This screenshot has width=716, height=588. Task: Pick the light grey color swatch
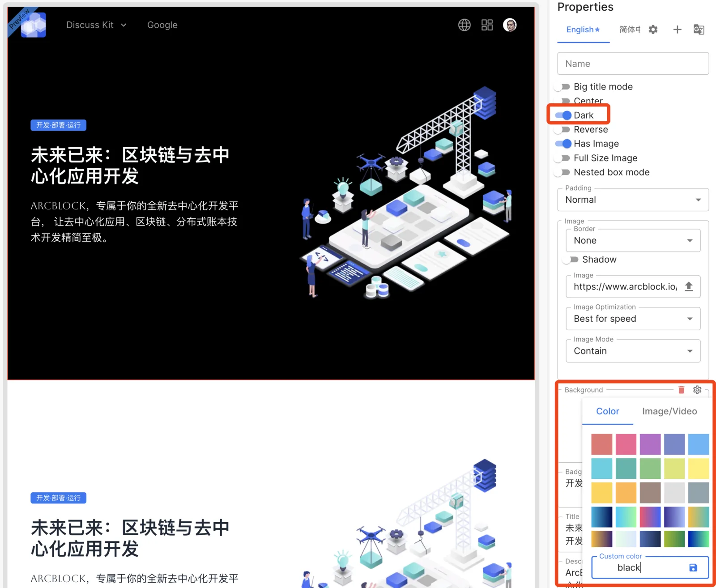[x=674, y=493]
